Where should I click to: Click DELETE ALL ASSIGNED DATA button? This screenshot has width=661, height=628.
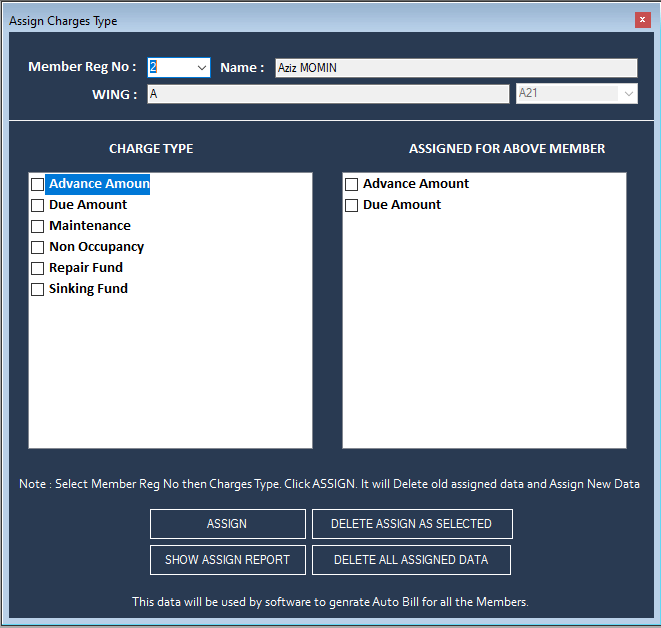click(411, 560)
